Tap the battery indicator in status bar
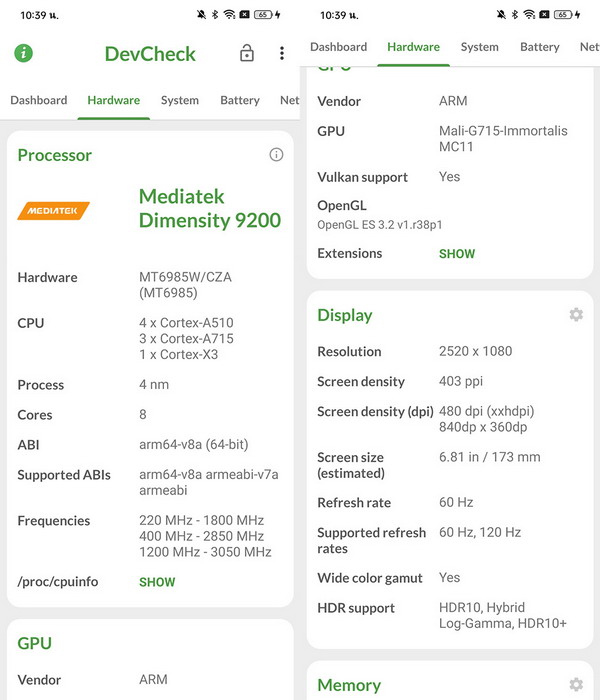The width and height of the screenshot is (600, 700). [264, 15]
